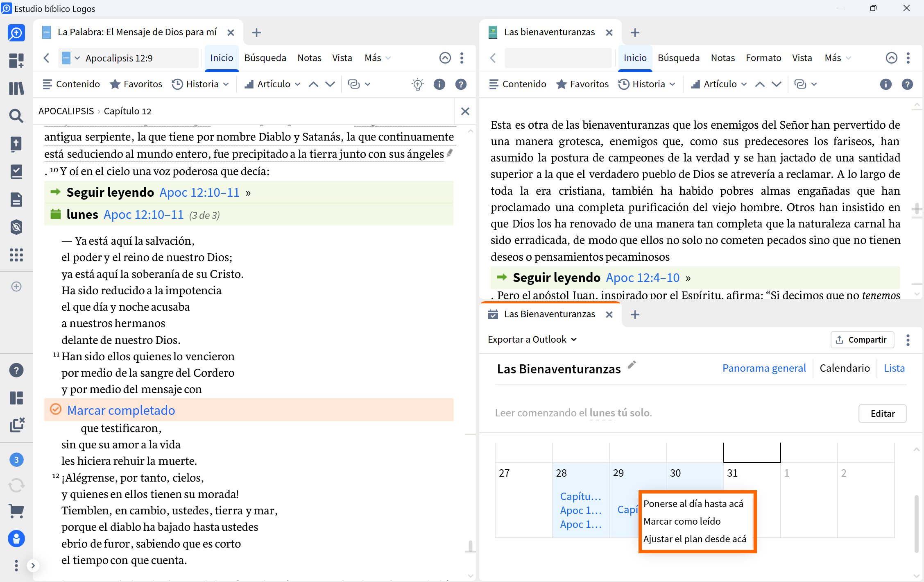
Task: Open the user account avatar icon
Action: tap(16, 539)
